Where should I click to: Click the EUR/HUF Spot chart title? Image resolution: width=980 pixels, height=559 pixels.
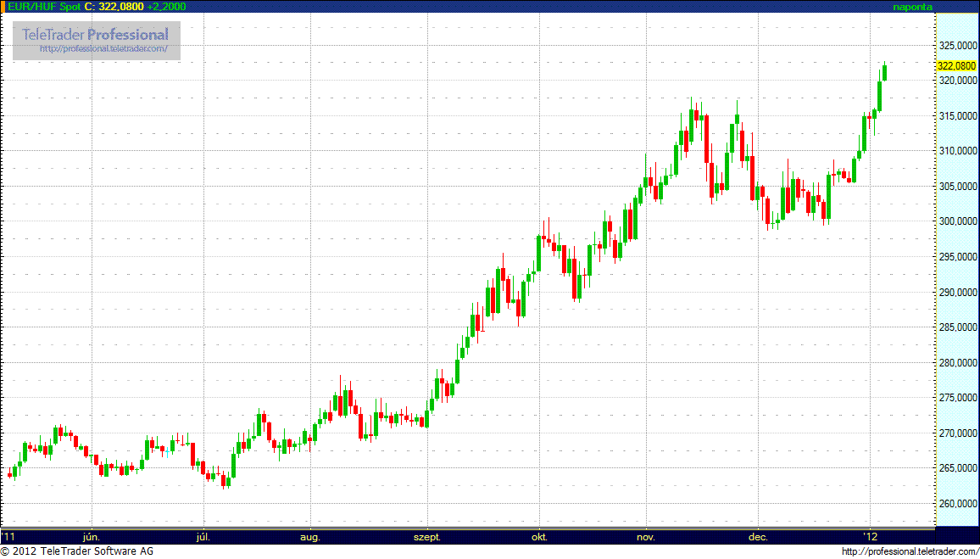coord(44,6)
